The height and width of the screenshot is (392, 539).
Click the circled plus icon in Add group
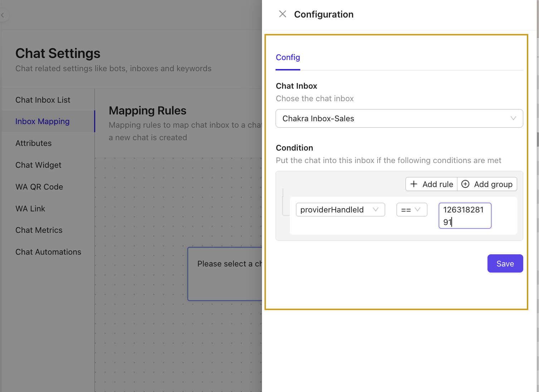tap(465, 184)
